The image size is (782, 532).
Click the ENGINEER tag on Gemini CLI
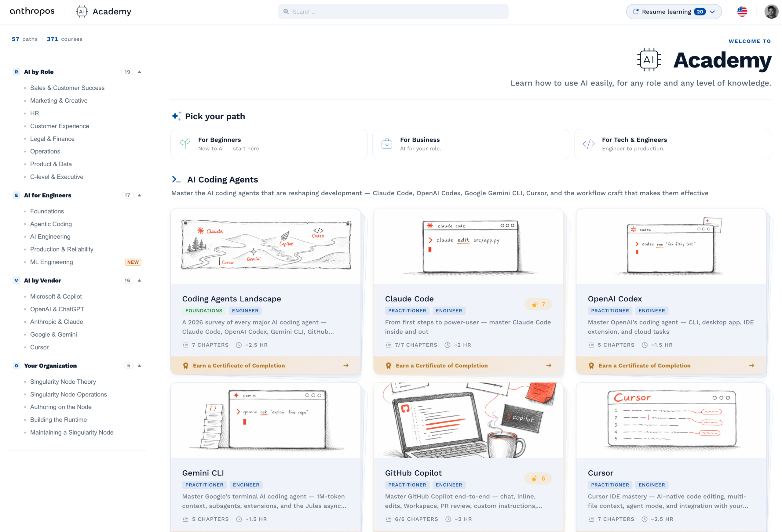pos(246,485)
